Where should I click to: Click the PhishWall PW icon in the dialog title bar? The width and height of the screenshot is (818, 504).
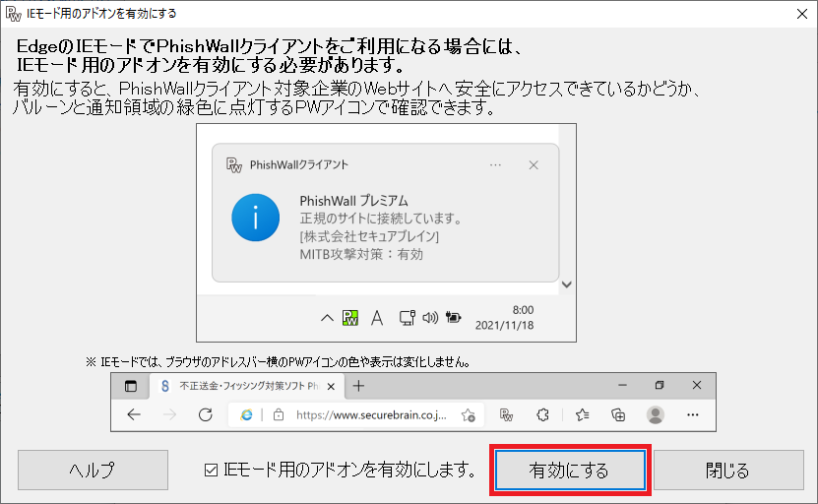[x=14, y=14]
